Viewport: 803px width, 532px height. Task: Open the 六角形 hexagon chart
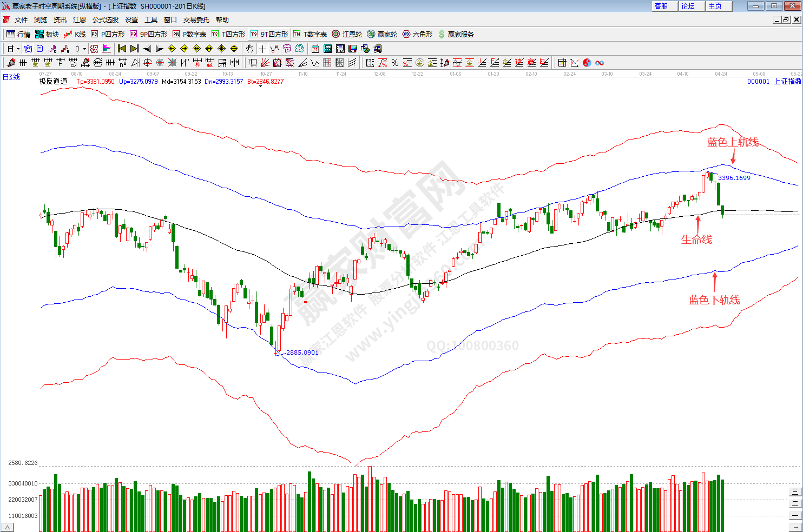pyautogui.click(x=417, y=34)
